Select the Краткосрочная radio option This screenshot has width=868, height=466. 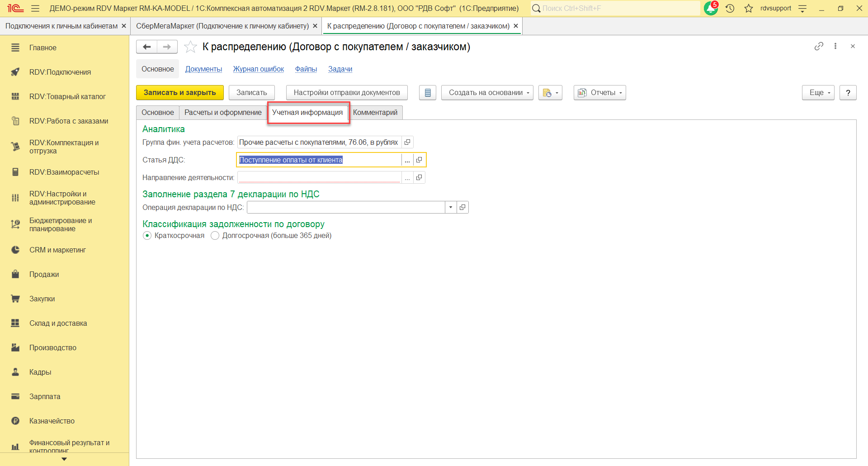coord(147,236)
